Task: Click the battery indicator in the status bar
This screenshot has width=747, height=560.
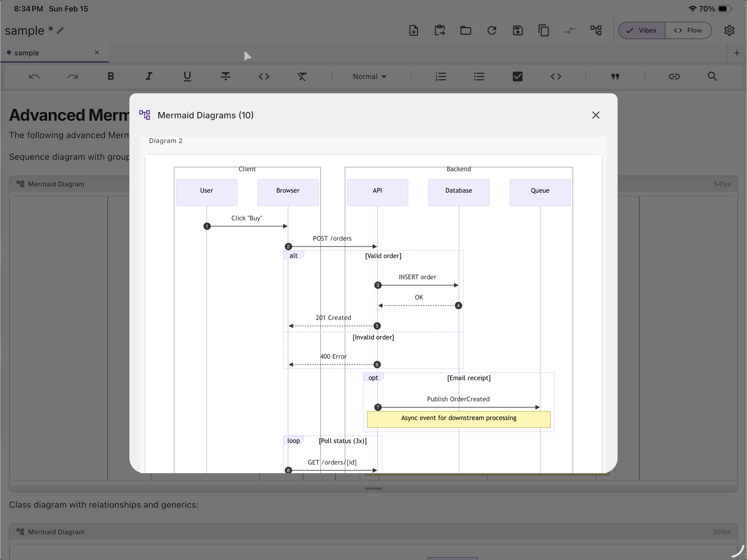Action: (725, 9)
